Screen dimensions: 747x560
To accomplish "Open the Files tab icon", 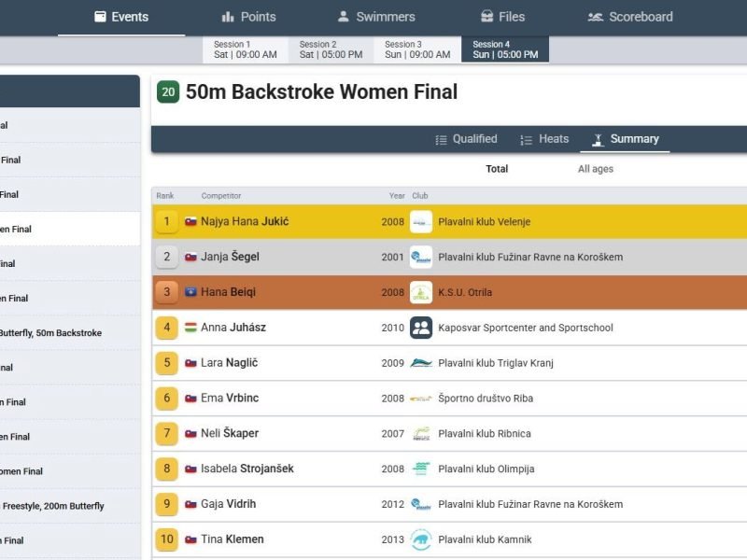I will [x=486, y=17].
